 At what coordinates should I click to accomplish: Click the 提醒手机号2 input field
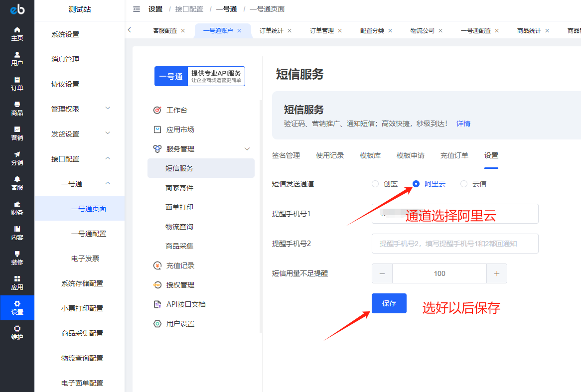(x=454, y=244)
